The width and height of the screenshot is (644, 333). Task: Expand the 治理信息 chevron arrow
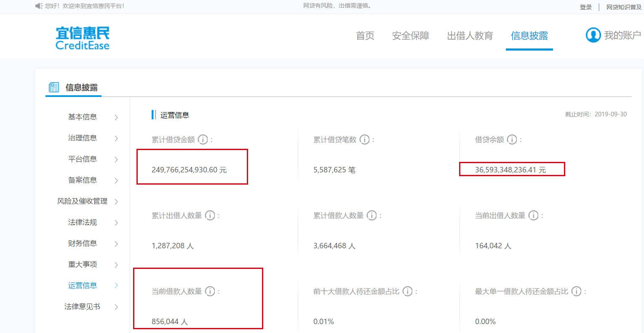pyautogui.click(x=116, y=138)
